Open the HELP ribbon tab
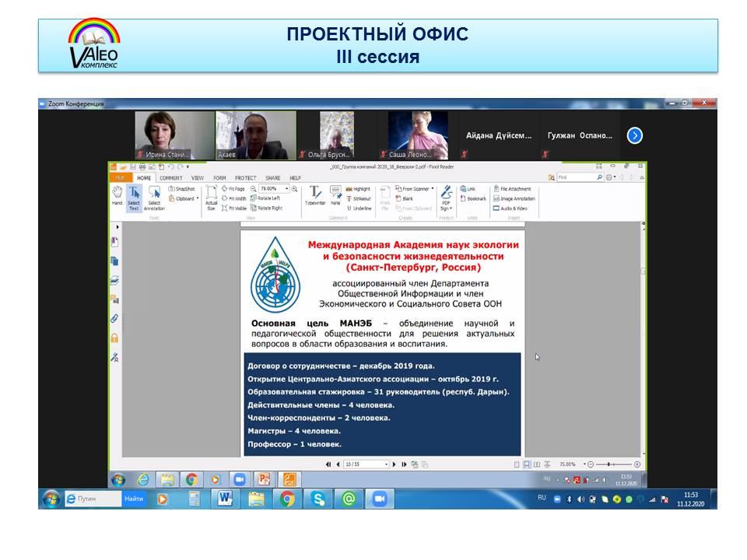Viewport: 747px width, 560px height. coord(296,178)
